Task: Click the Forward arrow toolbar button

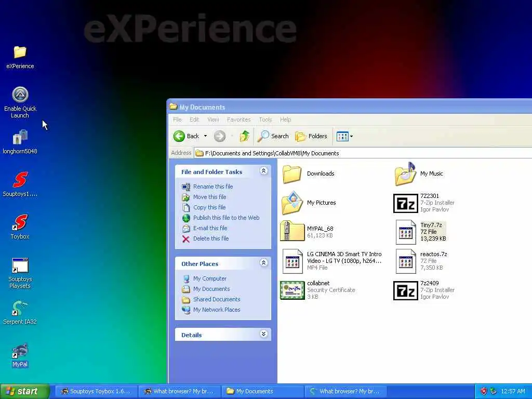Action: (220, 136)
